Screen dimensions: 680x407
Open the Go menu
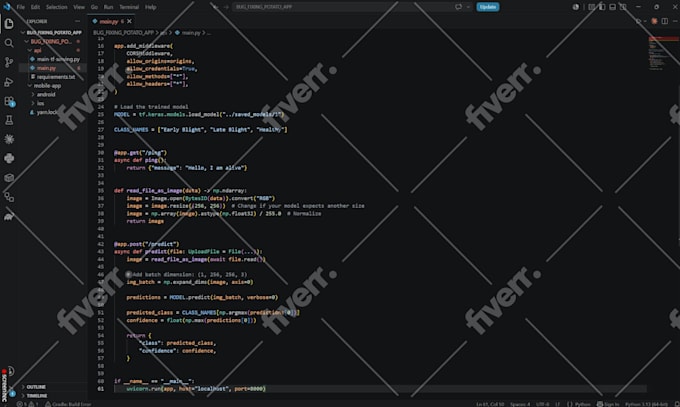pyautogui.click(x=94, y=7)
